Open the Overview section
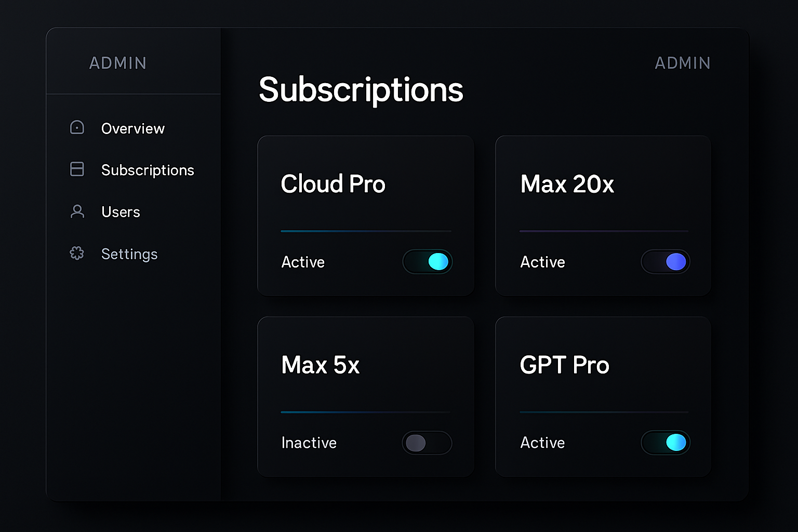Screen dimensions: 798x532 click(x=132, y=128)
